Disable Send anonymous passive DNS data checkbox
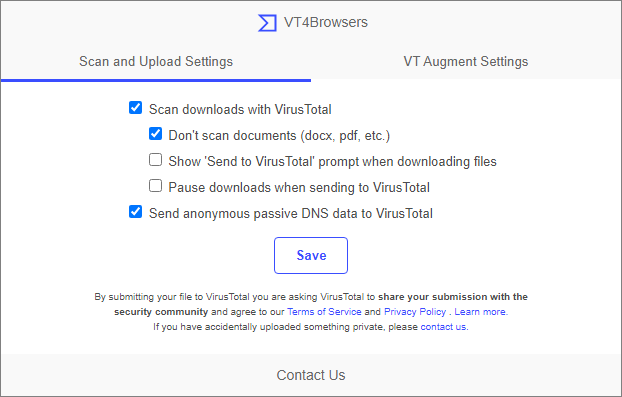The image size is (622, 397). [x=136, y=211]
